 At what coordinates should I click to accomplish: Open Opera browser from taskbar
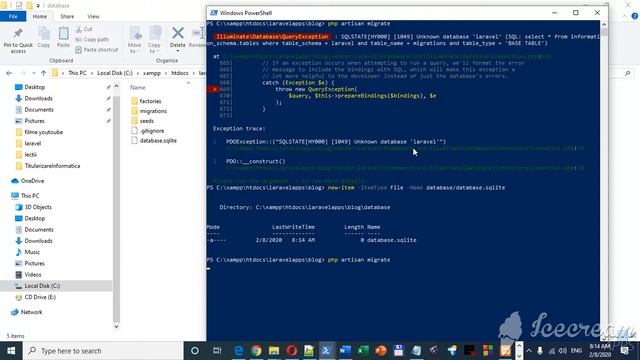[x=291, y=351]
